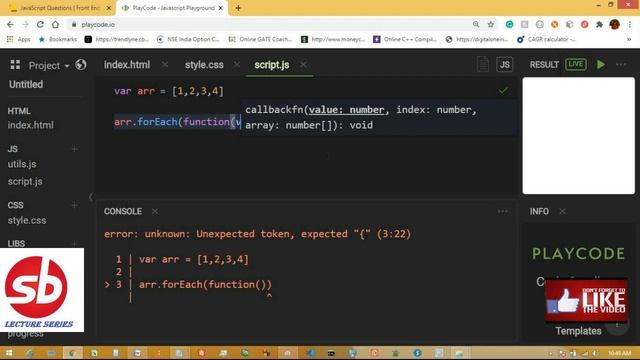
Task: Go forward with the browser arrow
Action: [25, 24]
